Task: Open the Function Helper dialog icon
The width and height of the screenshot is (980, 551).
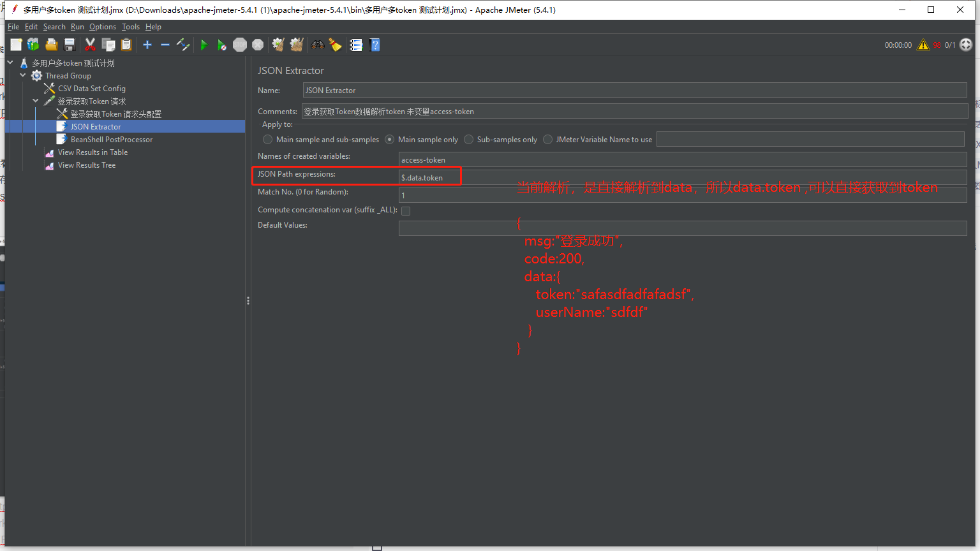Action: pyautogui.click(x=356, y=45)
